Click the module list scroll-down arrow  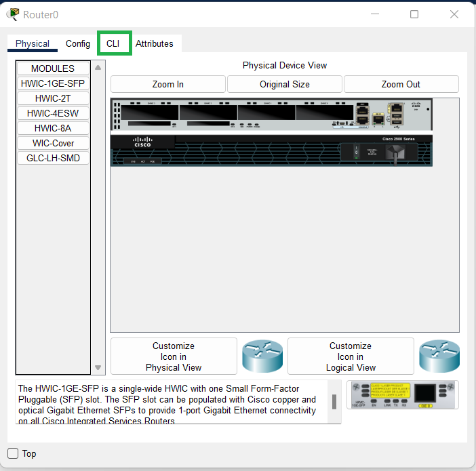[98, 367]
